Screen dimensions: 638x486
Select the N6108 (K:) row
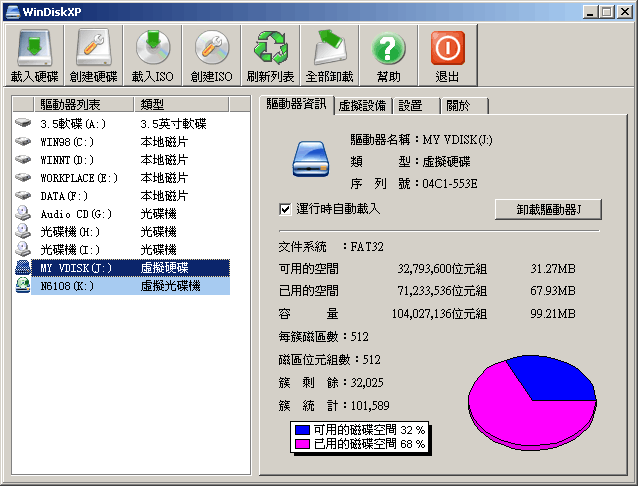[122, 286]
